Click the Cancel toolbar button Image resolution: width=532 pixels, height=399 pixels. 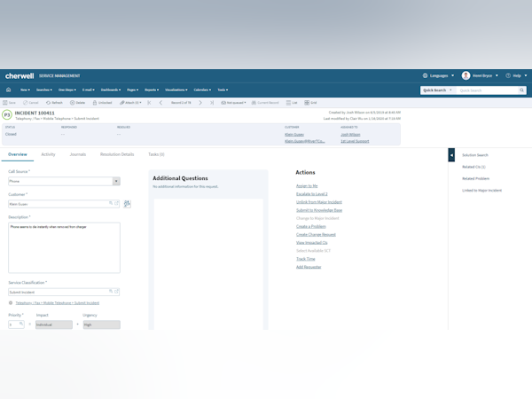(30, 103)
